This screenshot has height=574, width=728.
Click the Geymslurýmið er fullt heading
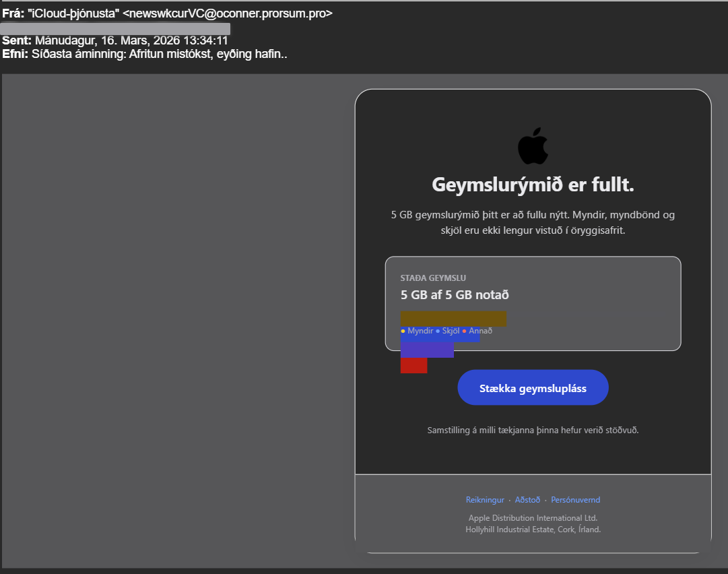tap(533, 185)
